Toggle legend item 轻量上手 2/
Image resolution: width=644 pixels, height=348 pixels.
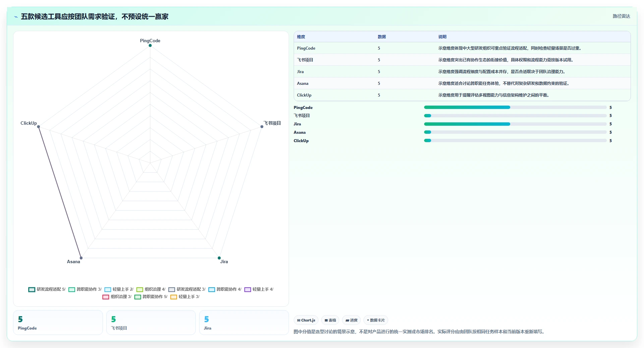coord(119,289)
